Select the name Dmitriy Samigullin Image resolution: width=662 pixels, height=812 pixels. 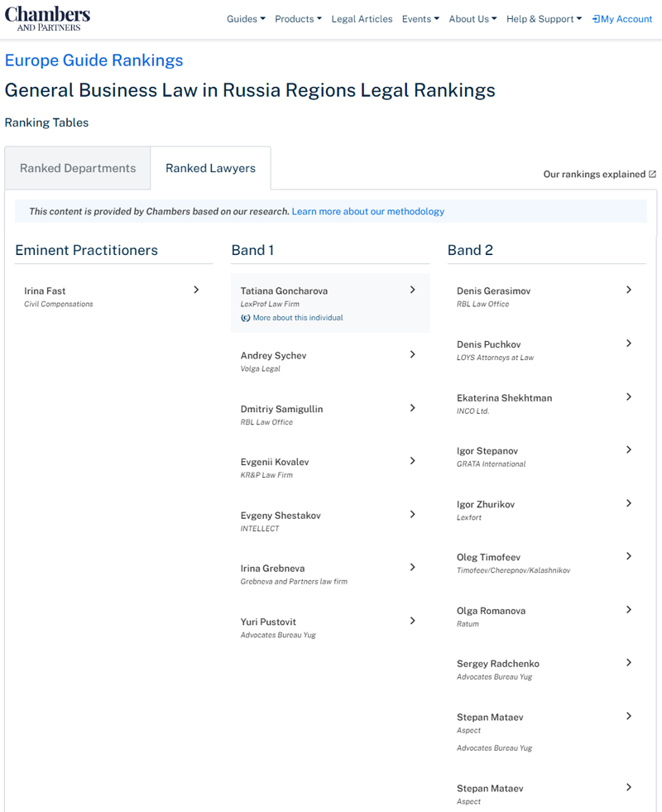281,409
